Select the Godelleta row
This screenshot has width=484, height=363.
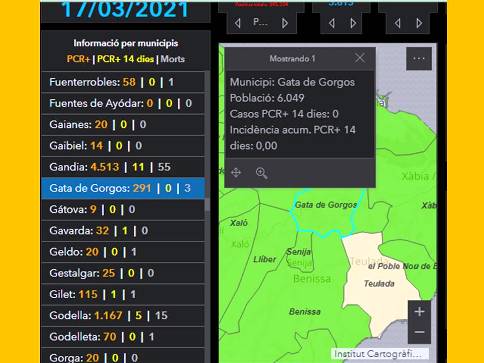(x=123, y=337)
